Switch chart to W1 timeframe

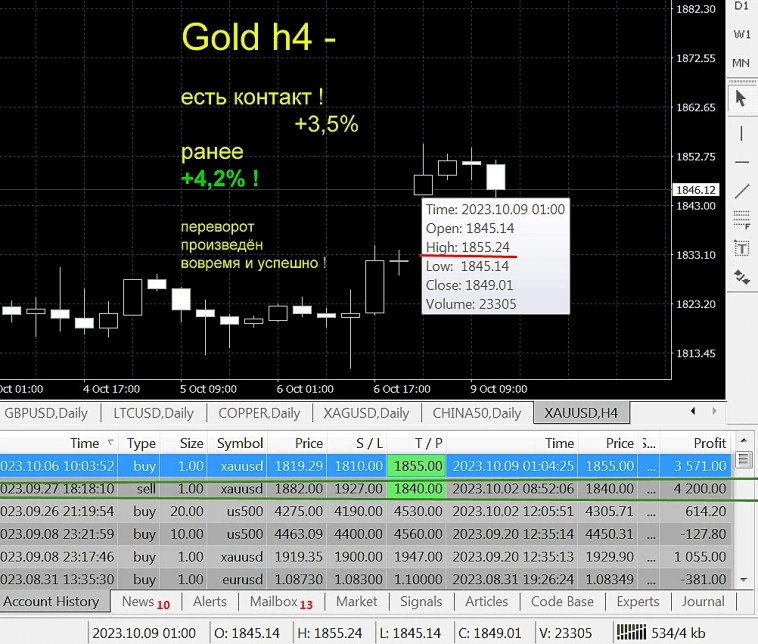(741, 34)
